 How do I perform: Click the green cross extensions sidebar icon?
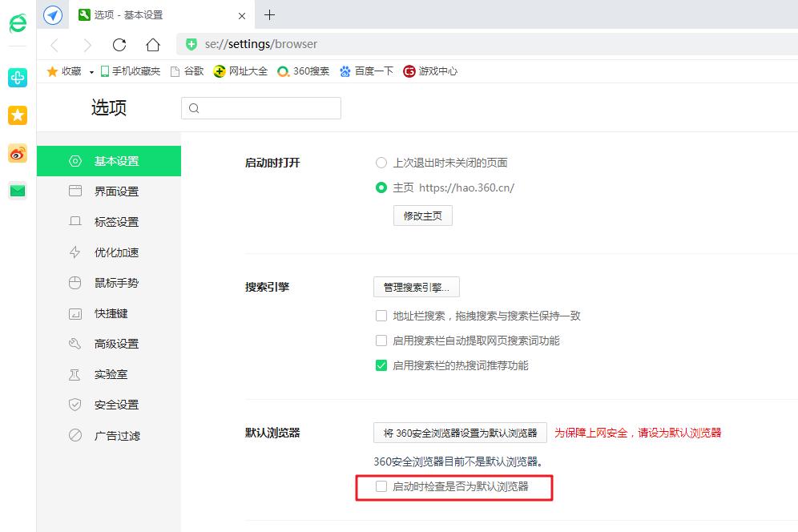pyautogui.click(x=17, y=78)
